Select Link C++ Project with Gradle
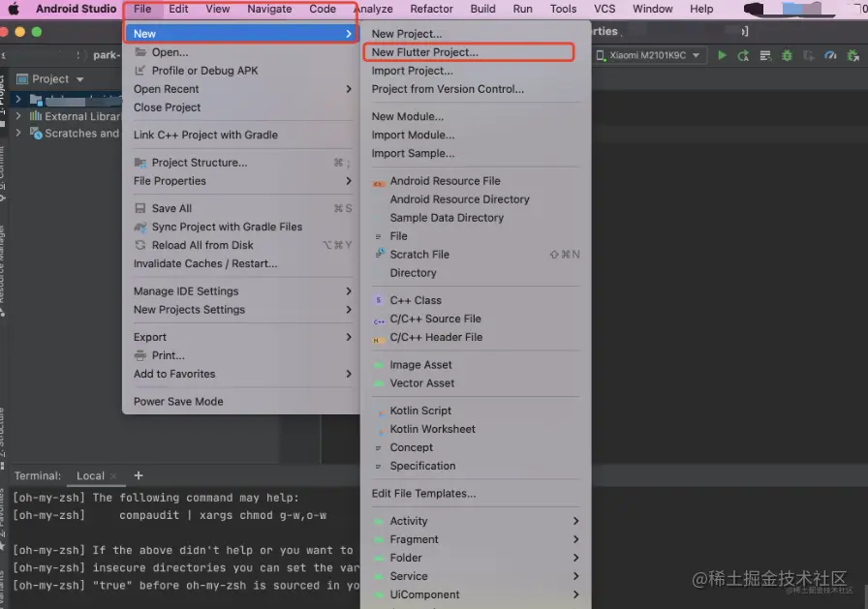 (242, 135)
